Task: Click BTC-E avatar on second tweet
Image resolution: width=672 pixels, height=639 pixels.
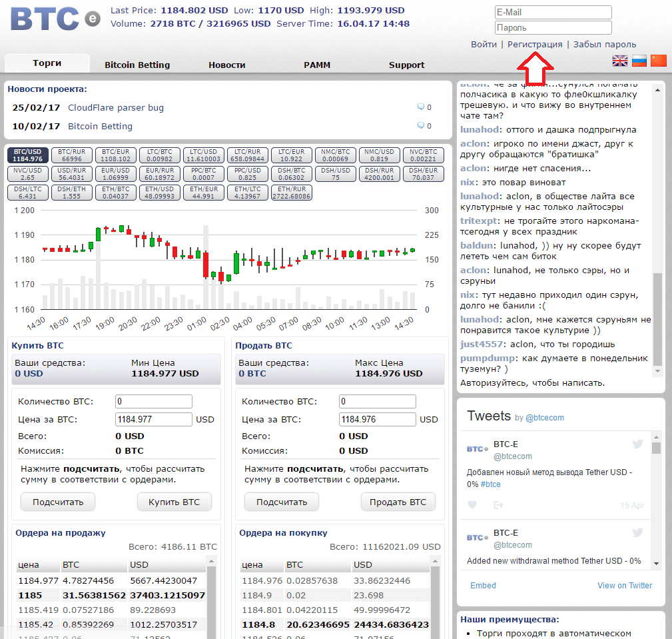Action: [478, 537]
